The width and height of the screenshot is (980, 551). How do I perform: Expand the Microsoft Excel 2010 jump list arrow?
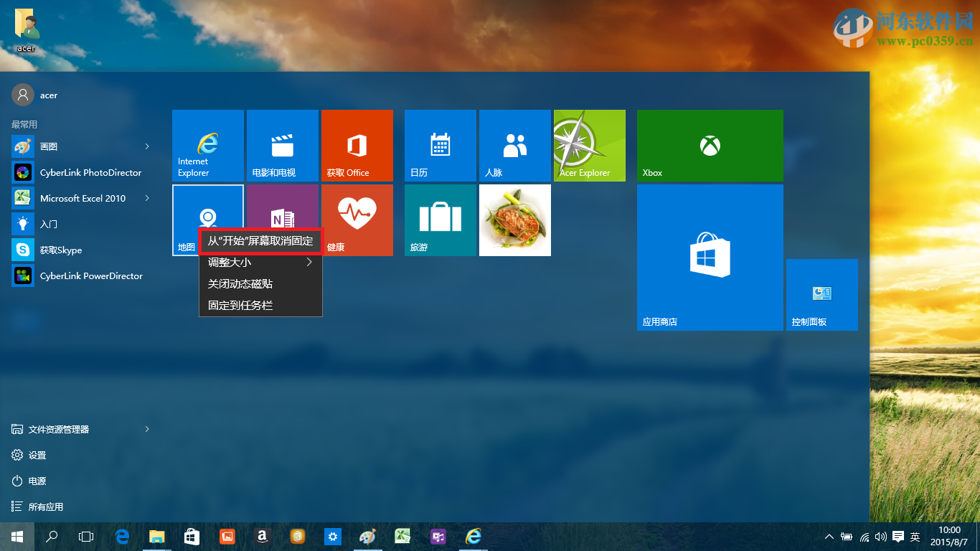coord(146,198)
